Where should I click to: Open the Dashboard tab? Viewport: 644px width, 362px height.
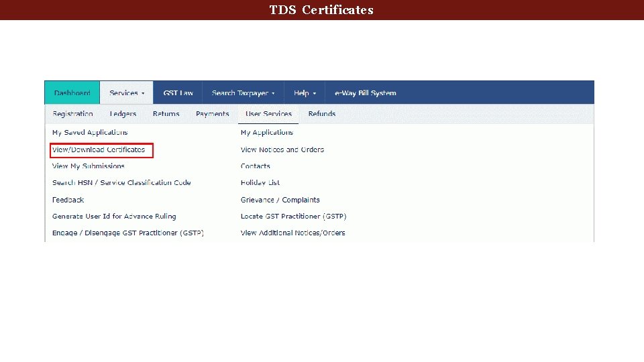[x=72, y=93]
